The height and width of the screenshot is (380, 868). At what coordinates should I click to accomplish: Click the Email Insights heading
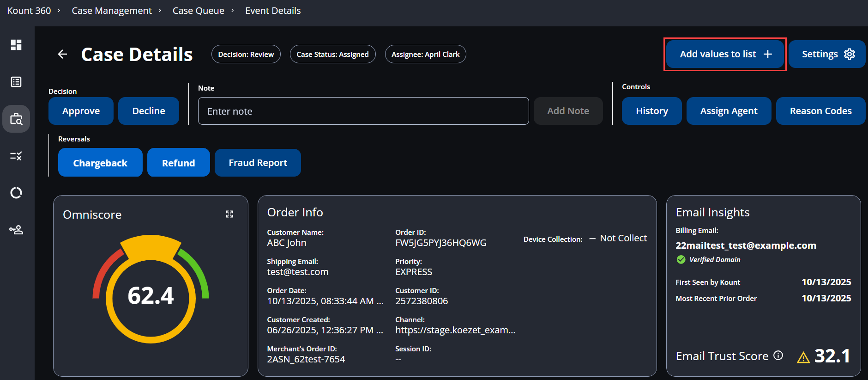click(x=712, y=212)
